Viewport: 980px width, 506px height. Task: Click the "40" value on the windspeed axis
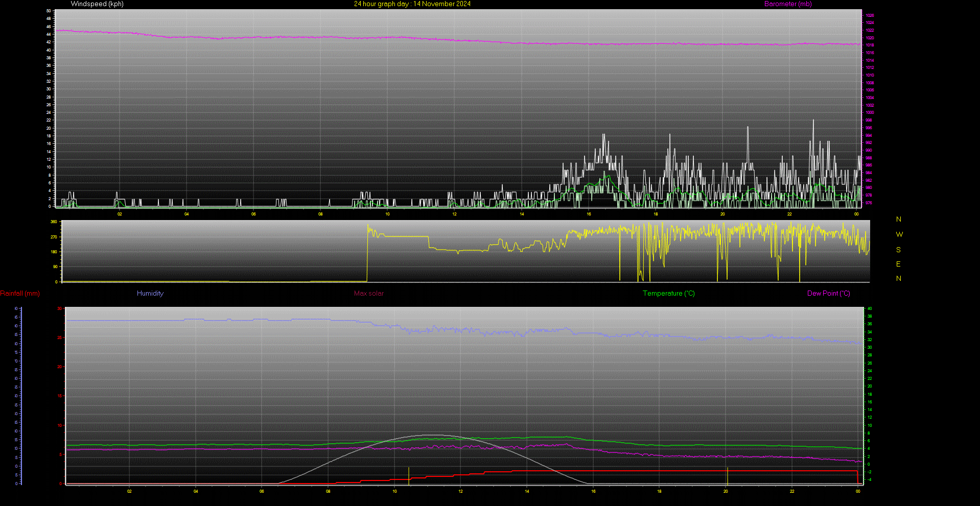tap(49, 50)
